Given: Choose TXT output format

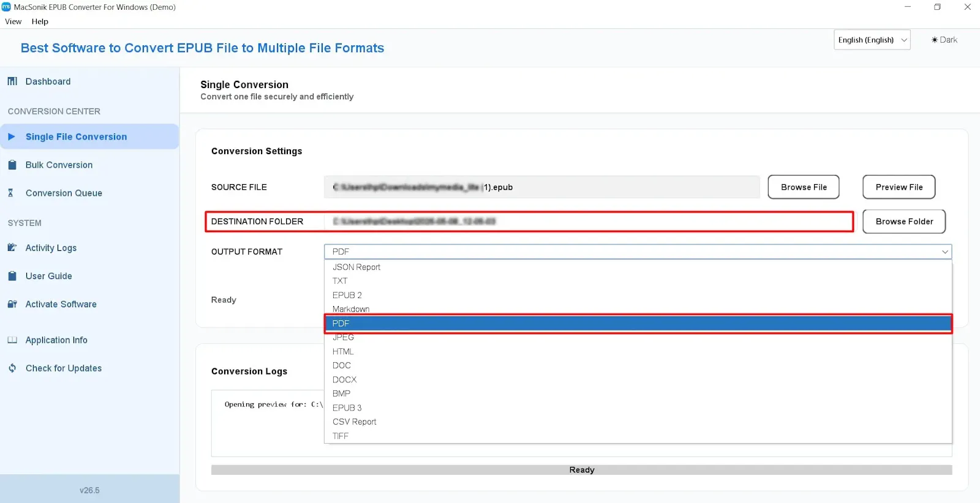Looking at the screenshot, I should click(638, 281).
